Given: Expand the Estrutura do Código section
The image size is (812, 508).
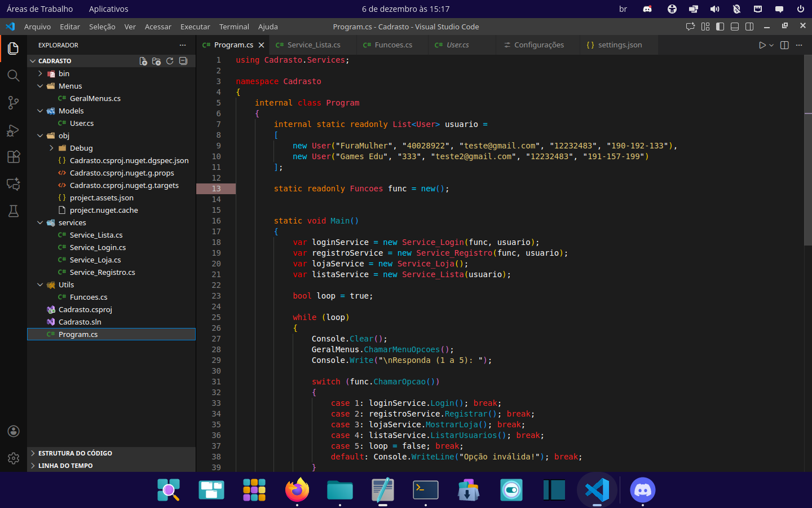Looking at the screenshot, I should 111,453.
